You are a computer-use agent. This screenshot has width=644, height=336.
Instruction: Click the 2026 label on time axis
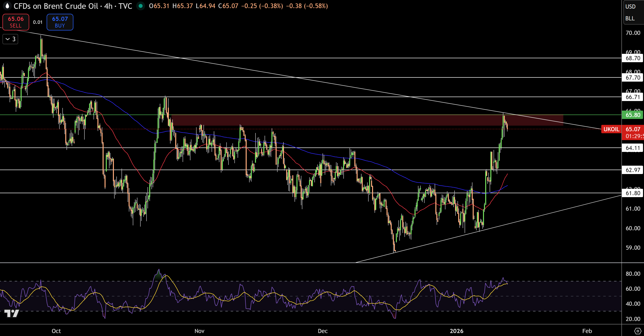(456, 331)
